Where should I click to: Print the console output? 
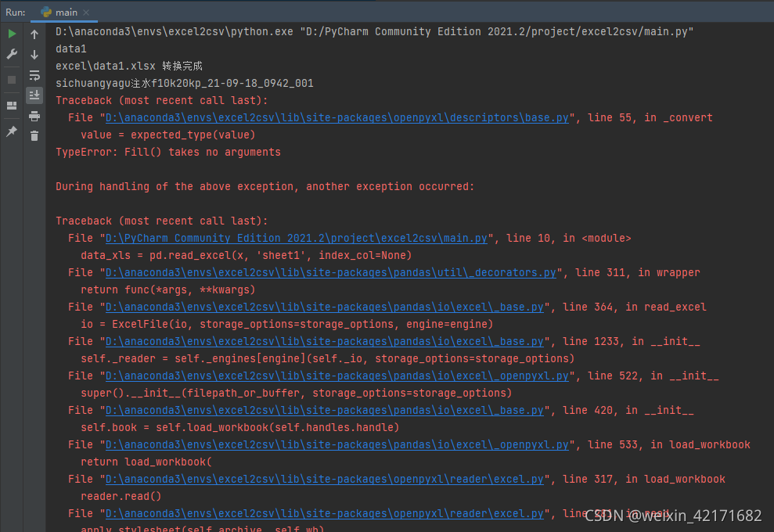[34, 115]
